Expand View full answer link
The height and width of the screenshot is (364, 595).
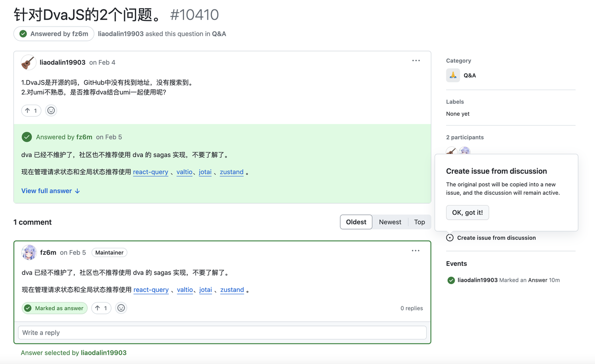pos(51,191)
